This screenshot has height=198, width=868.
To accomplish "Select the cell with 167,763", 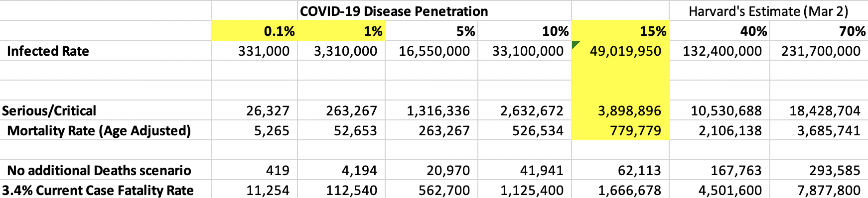I will [720, 170].
